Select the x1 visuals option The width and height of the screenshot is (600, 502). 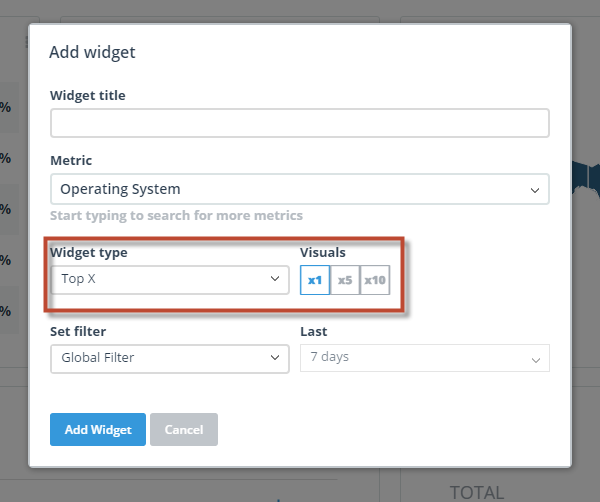315,280
